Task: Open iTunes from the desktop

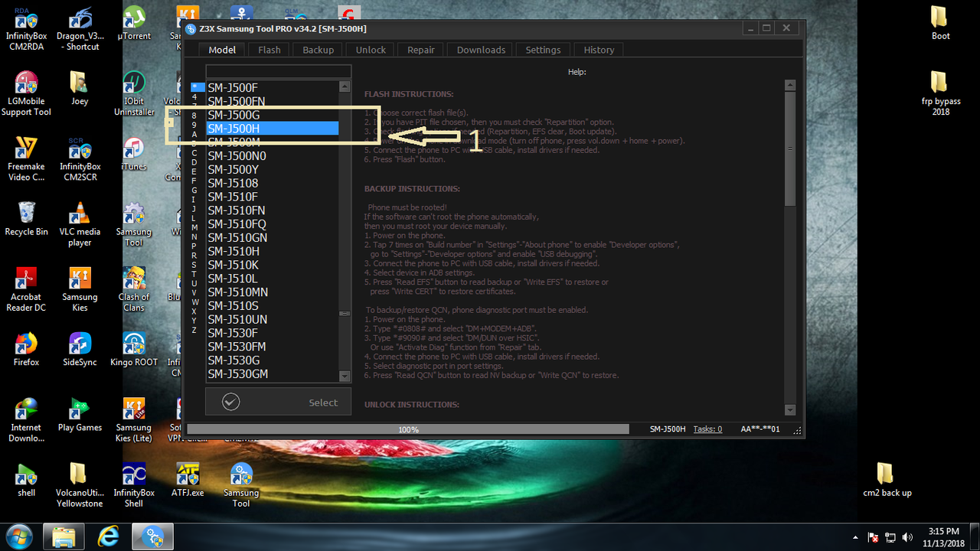Action: click(134, 154)
